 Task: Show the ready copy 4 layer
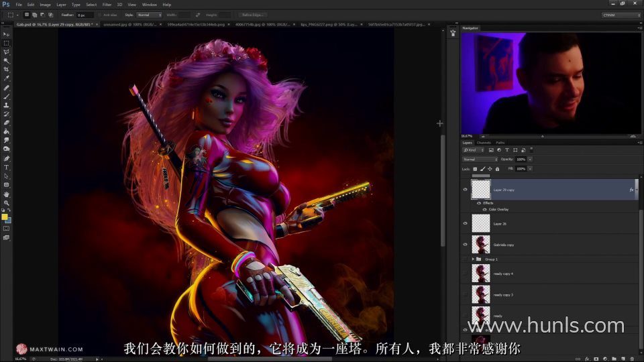[465, 274]
